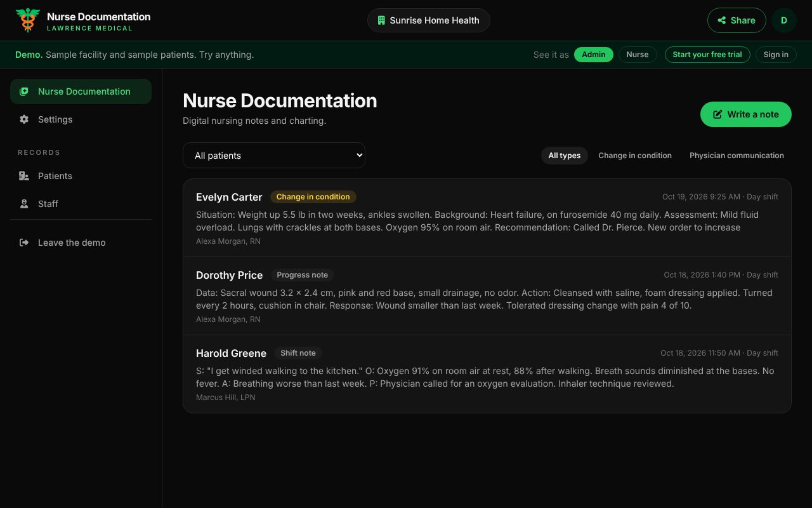Open the D user avatar
Screen dimensions: 812x508
784,20
